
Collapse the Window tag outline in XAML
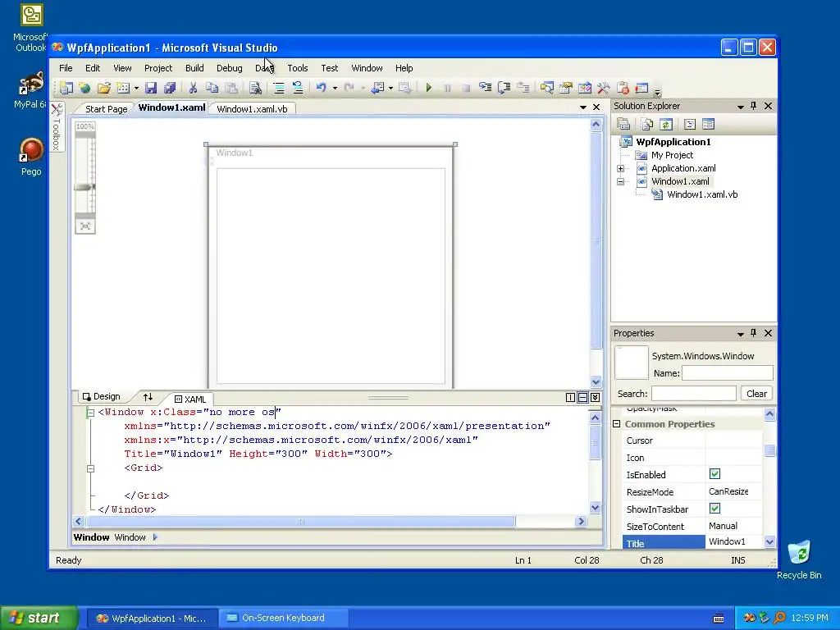[x=90, y=413]
